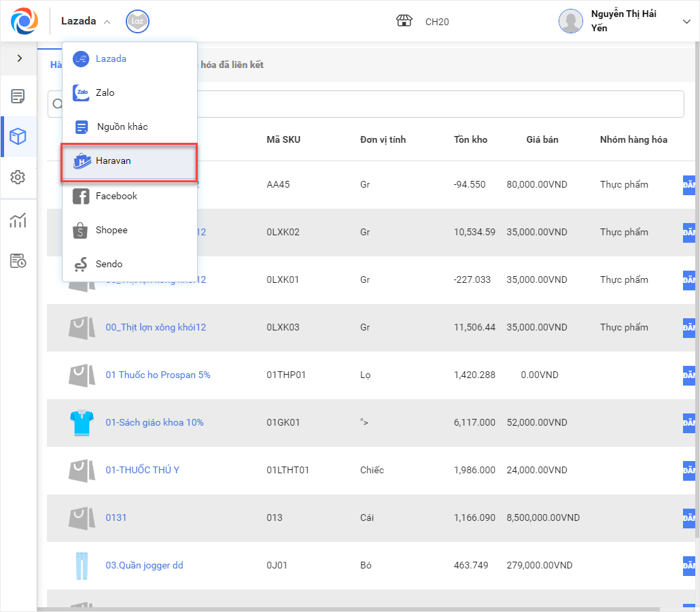Open the 01 Thuốc ho Prospan 5% product link
This screenshot has height=612, width=700.
[158, 375]
